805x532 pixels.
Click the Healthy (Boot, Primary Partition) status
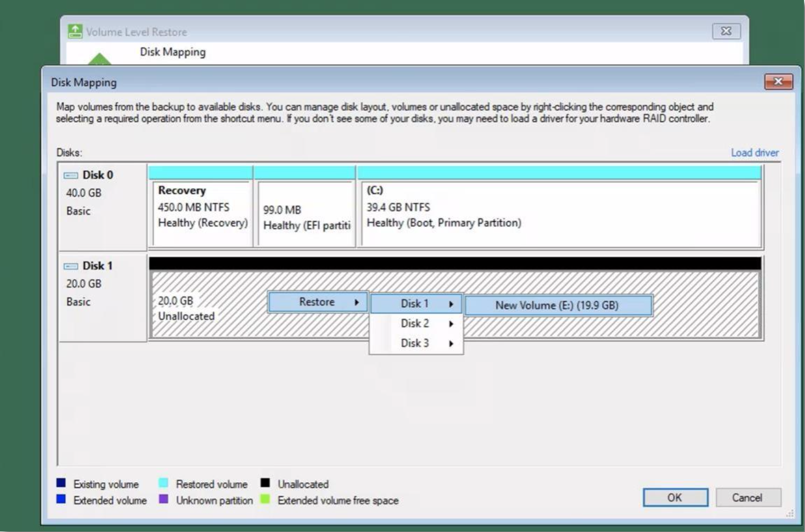(444, 223)
